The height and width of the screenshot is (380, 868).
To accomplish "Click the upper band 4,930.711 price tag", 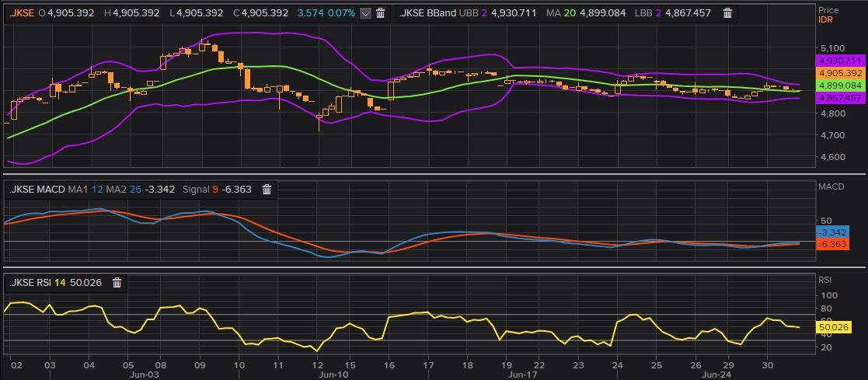I will 840,61.
